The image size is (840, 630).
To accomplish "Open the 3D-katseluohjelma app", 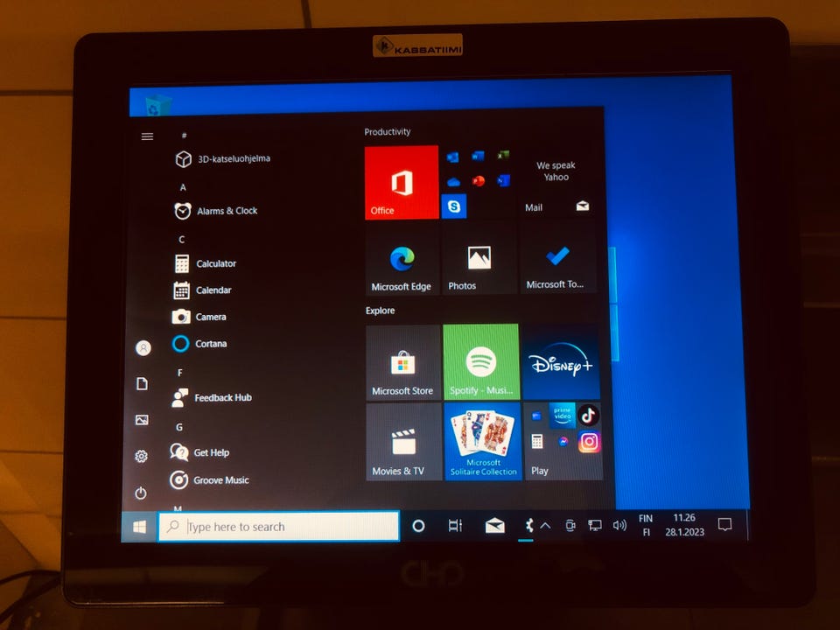I will [x=223, y=158].
